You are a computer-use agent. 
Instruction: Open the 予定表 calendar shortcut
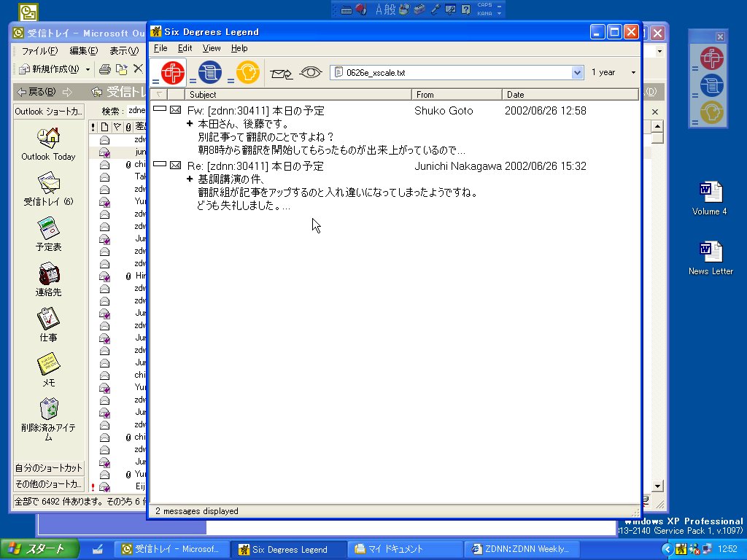(x=48, y=233)
